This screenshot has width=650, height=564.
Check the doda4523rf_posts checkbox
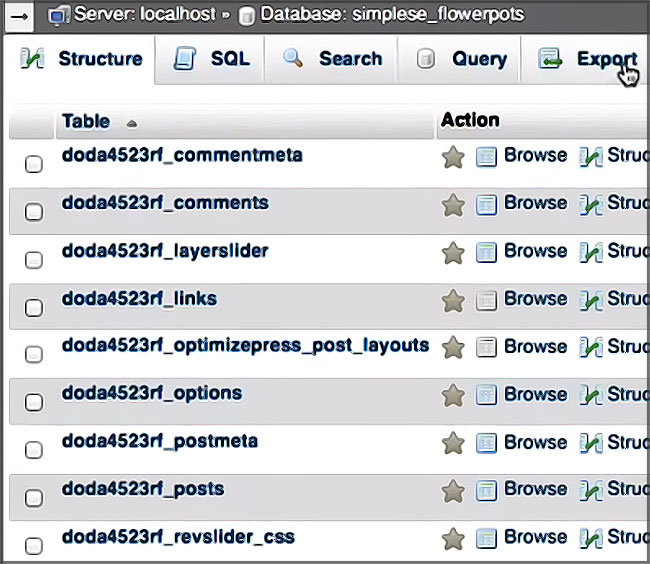(34, 497)
